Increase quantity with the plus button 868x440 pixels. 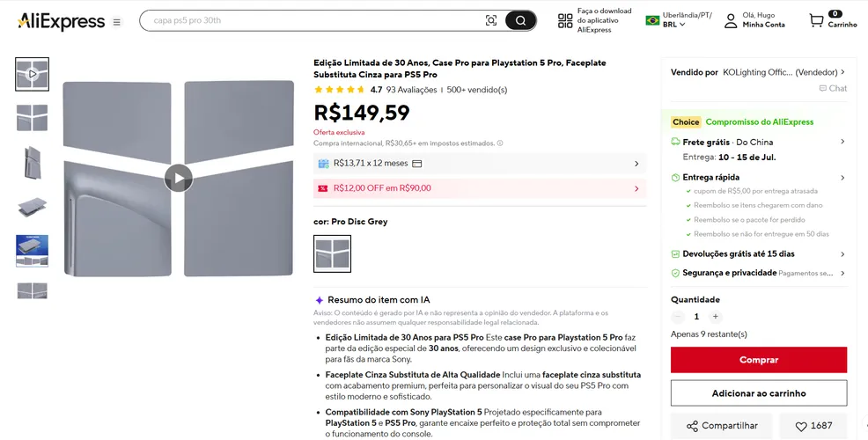715,317
